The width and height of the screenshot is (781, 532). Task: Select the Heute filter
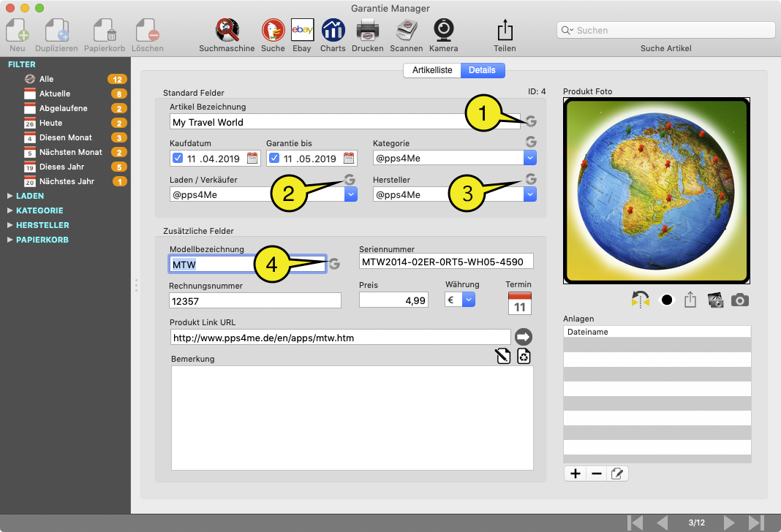click(66, 123)
